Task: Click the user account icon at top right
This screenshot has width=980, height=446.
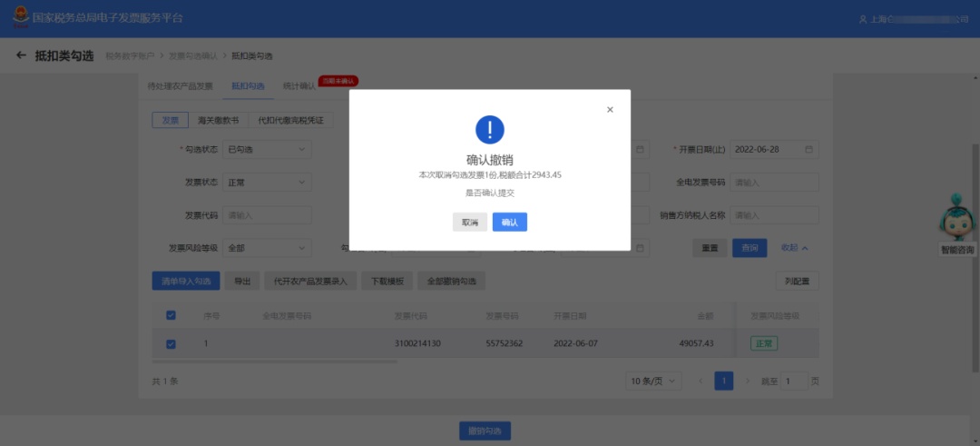Action: (863, 19)
